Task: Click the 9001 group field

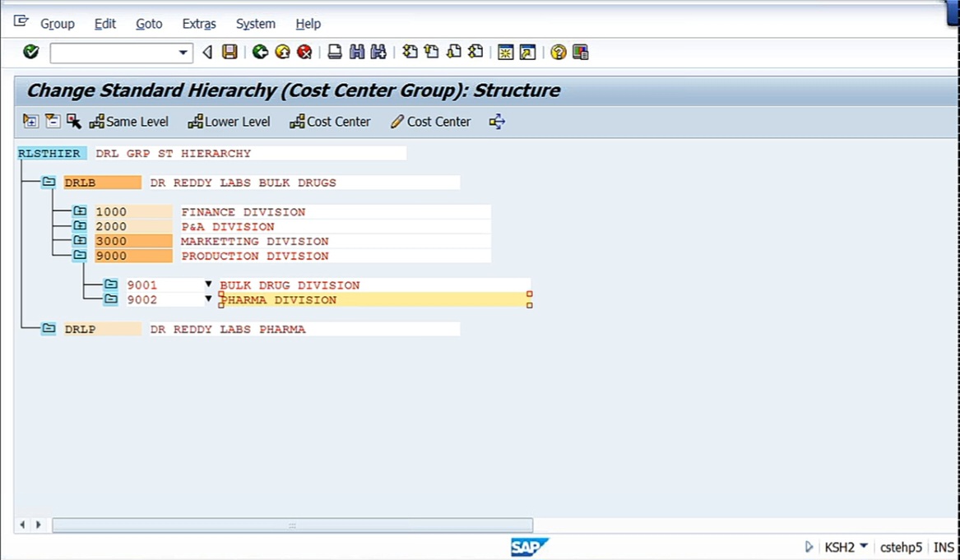Action: (165, 285)
